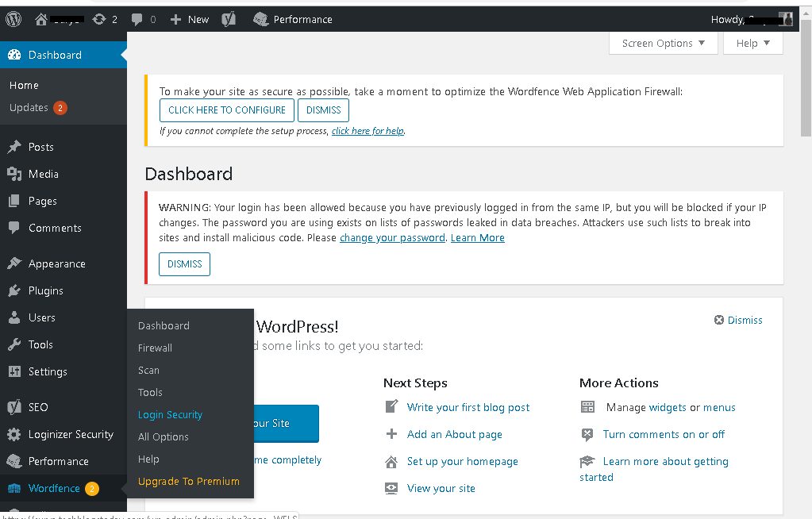The image size is (812, 519).
Task: Select Firewall in the Wordfence flyout
Action: 155,348
